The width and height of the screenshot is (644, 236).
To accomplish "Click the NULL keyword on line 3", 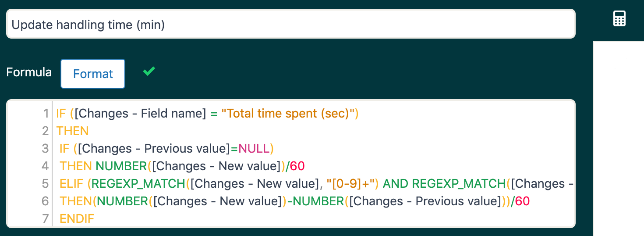I will [254, 149].
